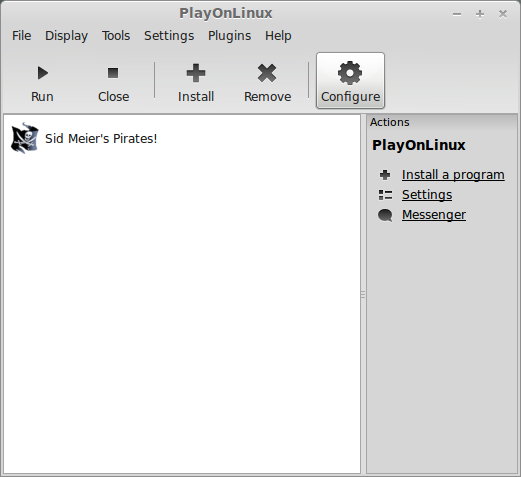The width and height of the screenshot is (521, 477).
Task: Click the Install plus icon in toolbar
Action: tap(196, 73)
